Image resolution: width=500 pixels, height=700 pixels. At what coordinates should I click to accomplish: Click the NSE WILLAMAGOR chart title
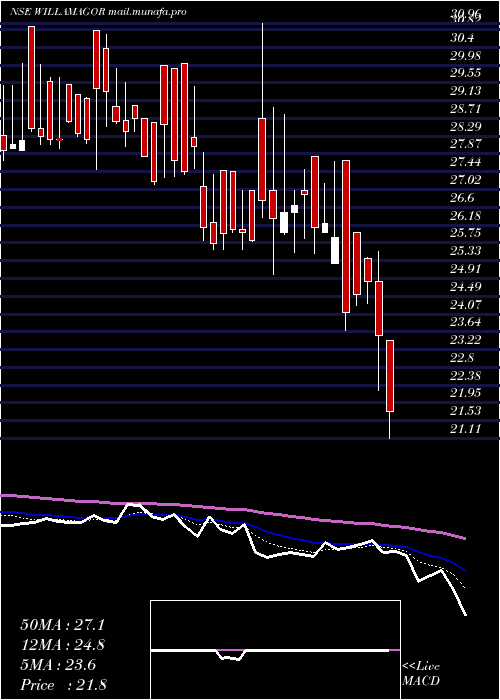pyautogui.click(x=98, y=12)
